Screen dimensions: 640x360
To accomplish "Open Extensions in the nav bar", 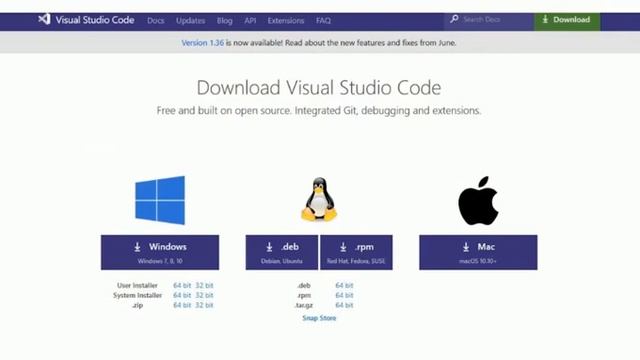I will tap(286, 20).
